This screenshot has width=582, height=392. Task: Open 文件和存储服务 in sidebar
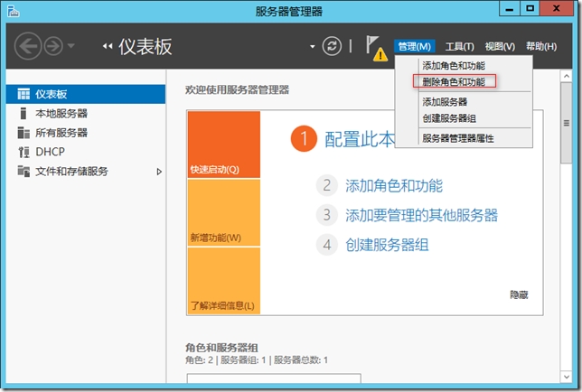coord(86,171)
